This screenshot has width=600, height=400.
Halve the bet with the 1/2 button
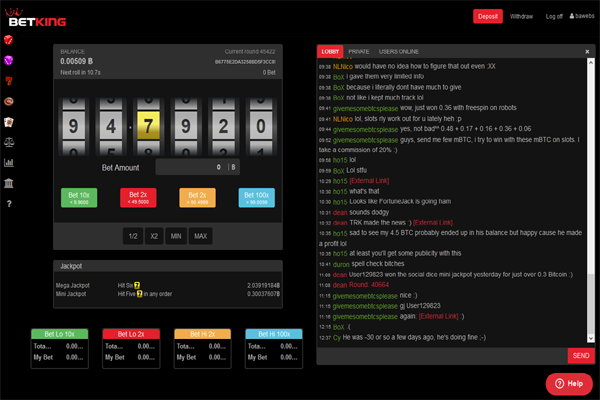pos(133,236)
